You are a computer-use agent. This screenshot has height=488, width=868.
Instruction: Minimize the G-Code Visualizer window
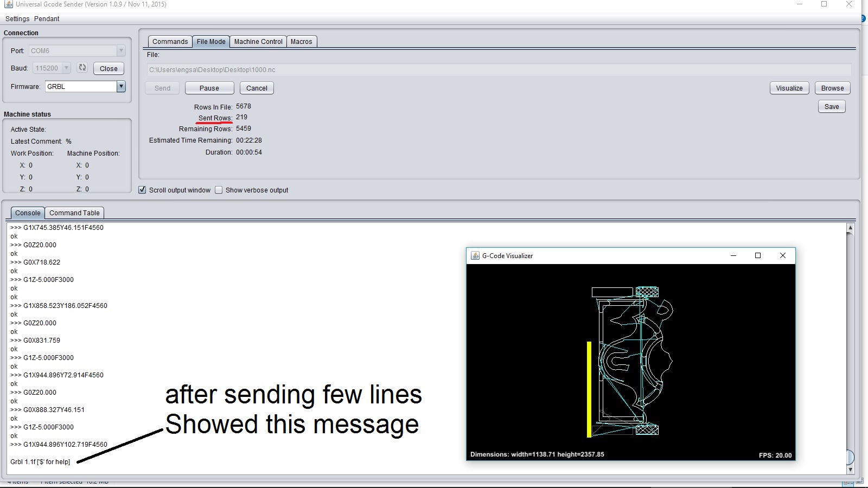click(733, 255)
